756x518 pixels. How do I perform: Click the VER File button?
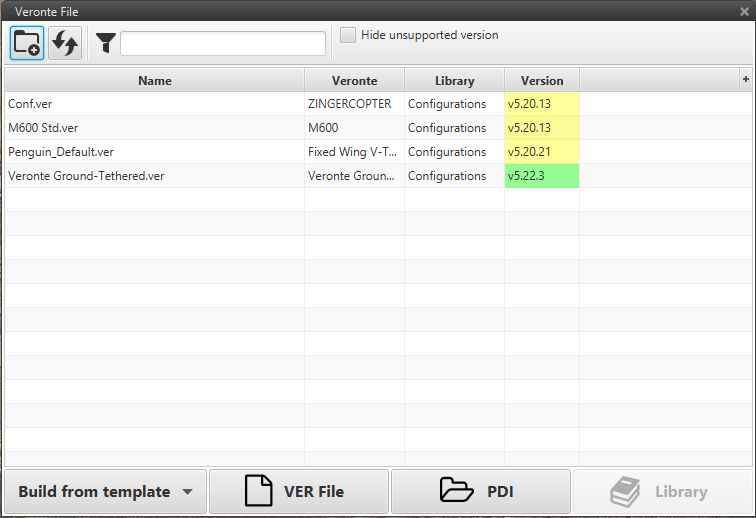point(299,491)
